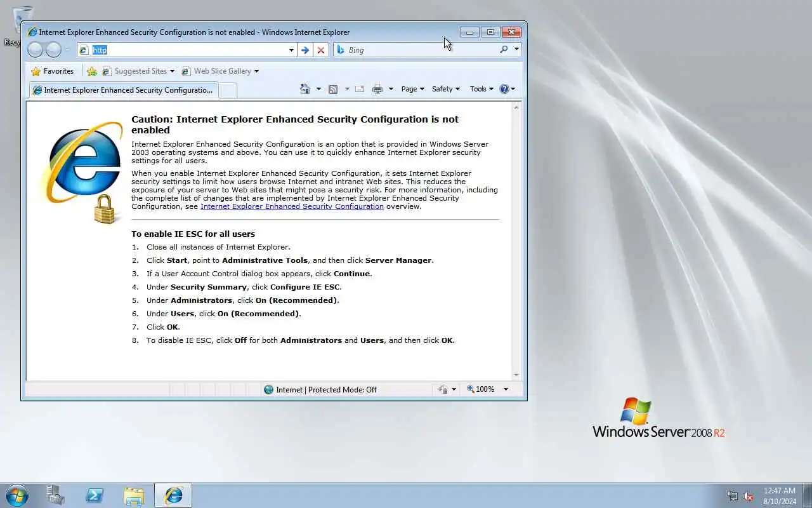Click the Home page icon
This screenshot has width=812, height=508.
click(305, 89)
